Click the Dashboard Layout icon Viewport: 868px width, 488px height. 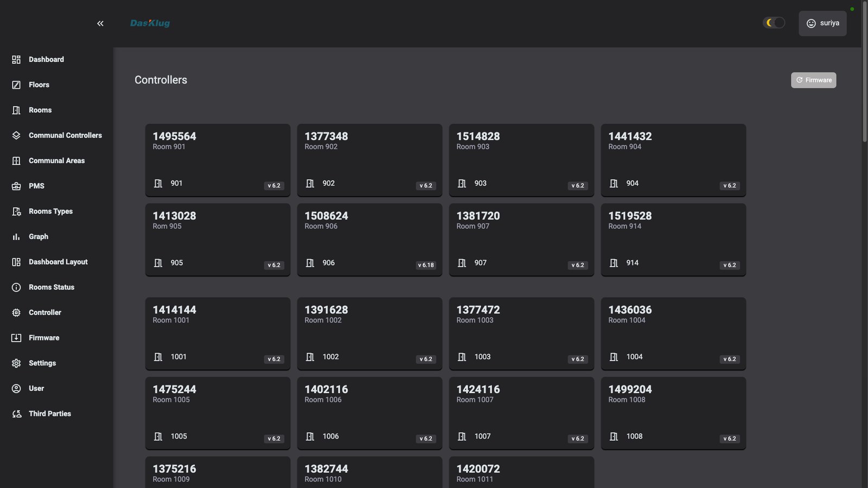tap(16, 262)
